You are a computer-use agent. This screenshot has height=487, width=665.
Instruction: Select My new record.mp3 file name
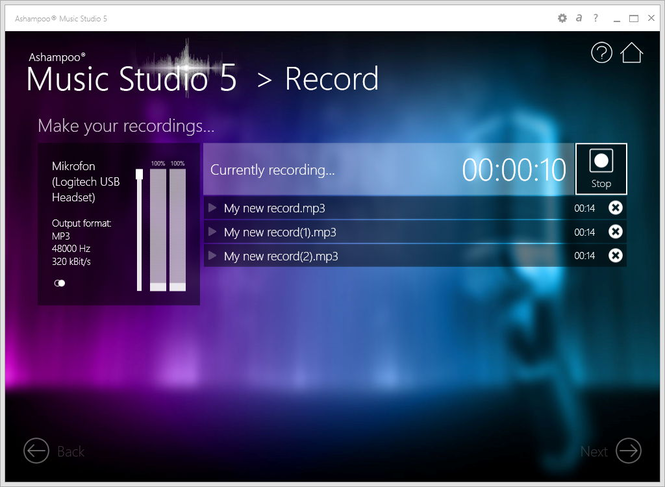274,208
